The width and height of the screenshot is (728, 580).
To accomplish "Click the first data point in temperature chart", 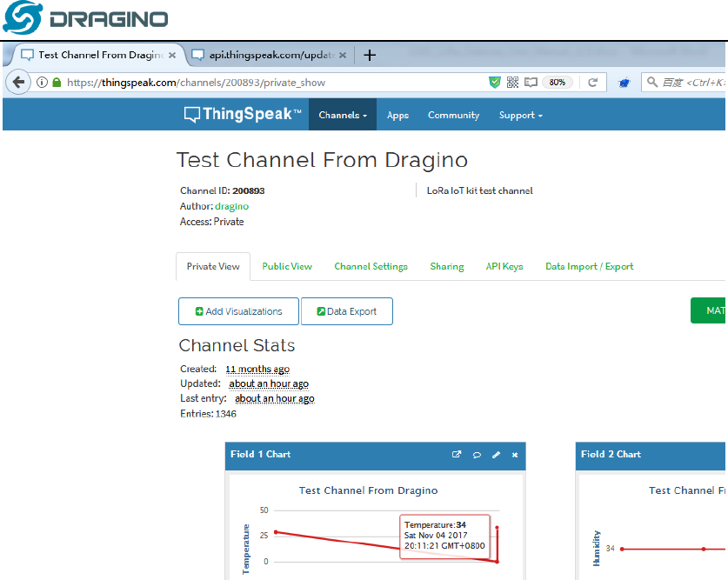I will (x=276, y=532).
